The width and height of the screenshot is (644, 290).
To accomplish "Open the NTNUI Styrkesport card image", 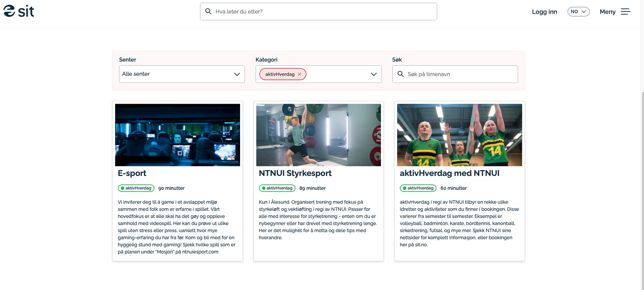I will (318, 135).
